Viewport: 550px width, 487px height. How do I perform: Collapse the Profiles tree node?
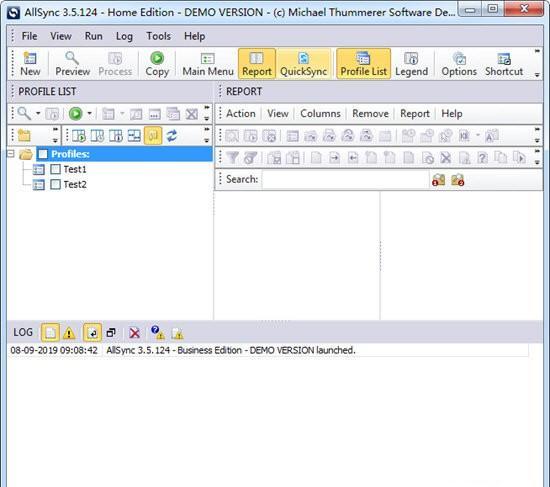pyautogui.click(x=11, y=154)
